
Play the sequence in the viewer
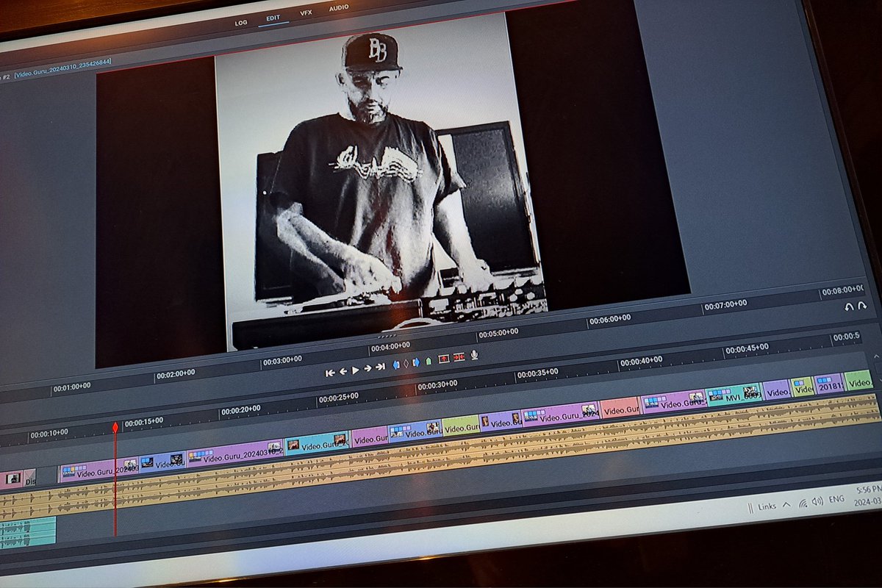356,370
